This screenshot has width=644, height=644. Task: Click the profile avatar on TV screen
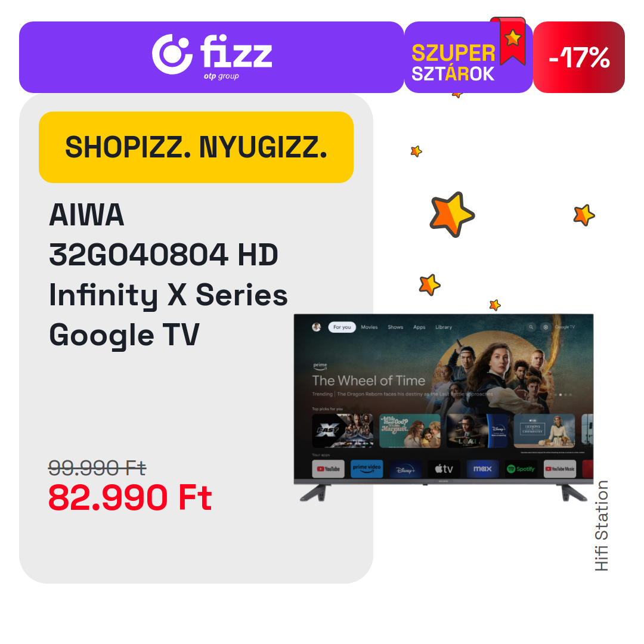[316, 327]
